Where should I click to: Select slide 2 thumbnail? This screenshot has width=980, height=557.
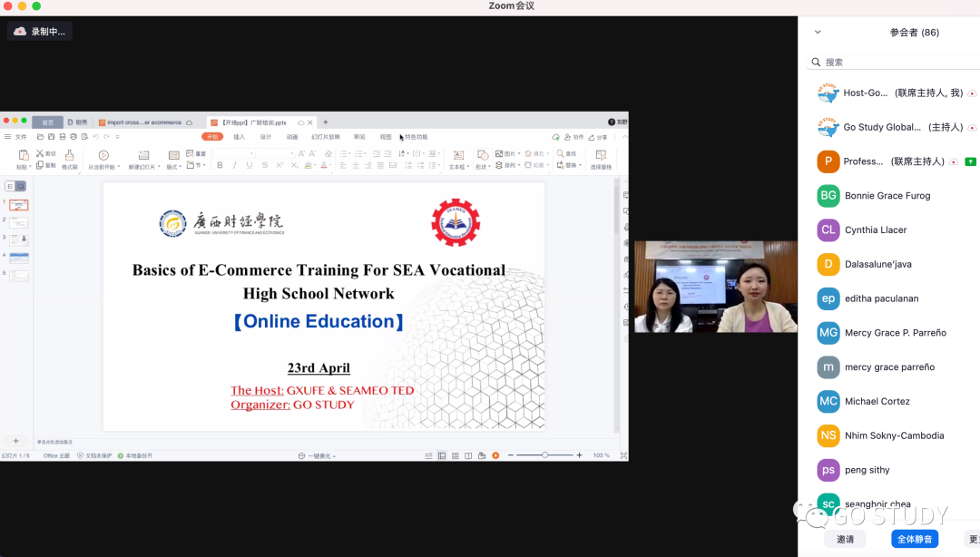(19, 222)
